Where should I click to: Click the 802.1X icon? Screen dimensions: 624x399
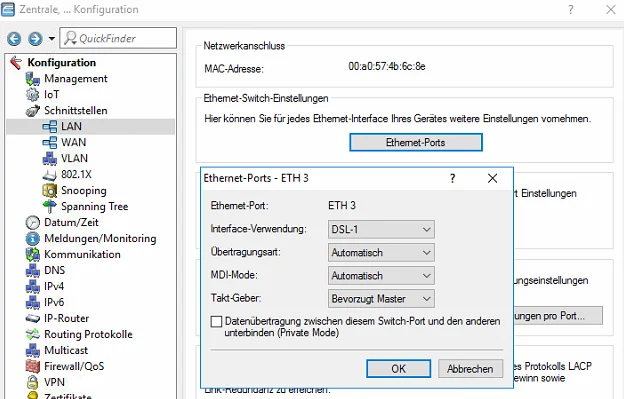(50, 175)
